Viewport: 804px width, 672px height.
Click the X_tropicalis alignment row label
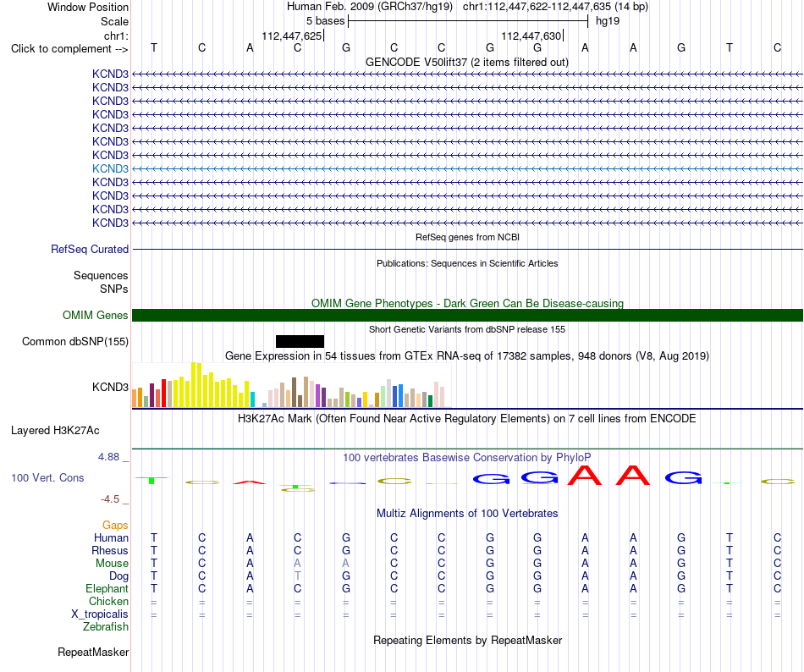(100, 614)
